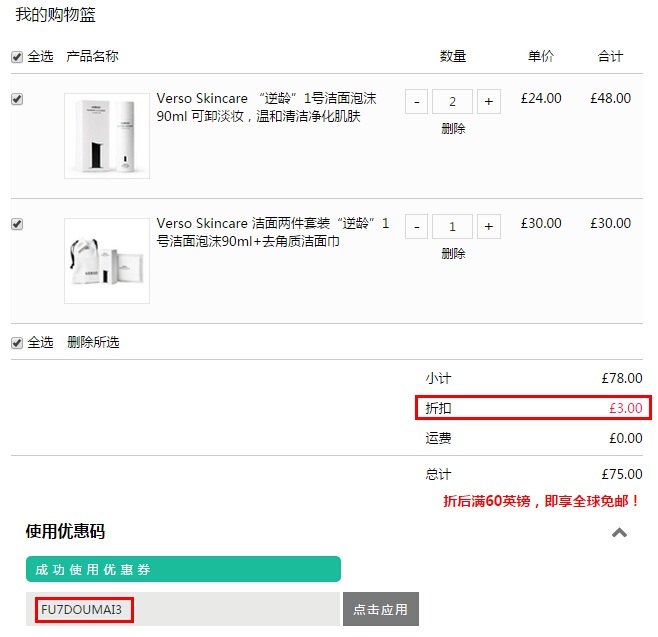This screenshot has height=637, width=658.
Task: Click 删除 under the first product
Action: point(453,128)
